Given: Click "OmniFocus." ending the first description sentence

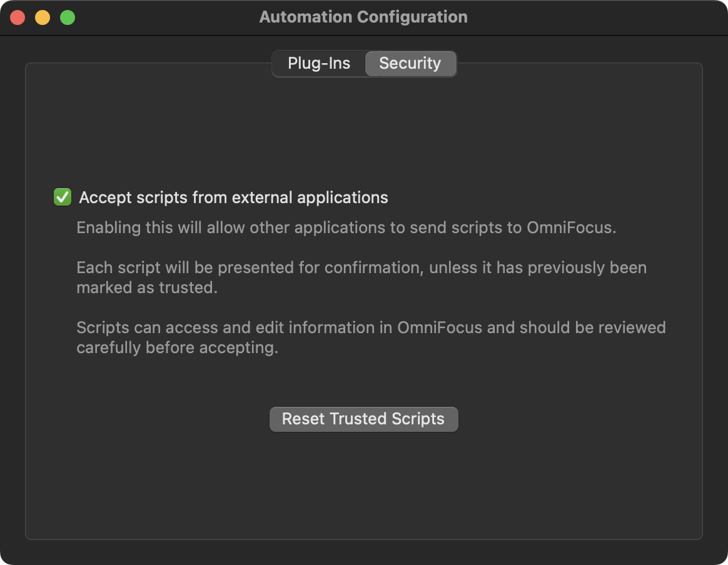Looking at the screenshot, I should [x=572, y=227].
